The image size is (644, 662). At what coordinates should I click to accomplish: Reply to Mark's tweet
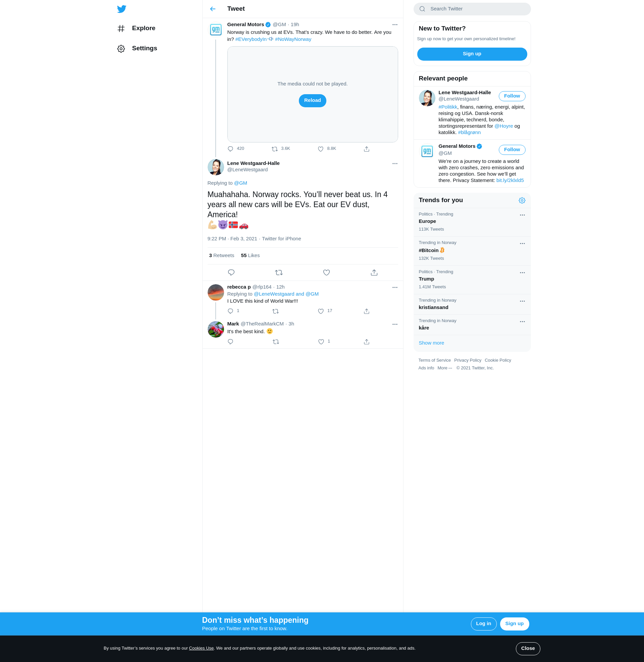(231, 342)
